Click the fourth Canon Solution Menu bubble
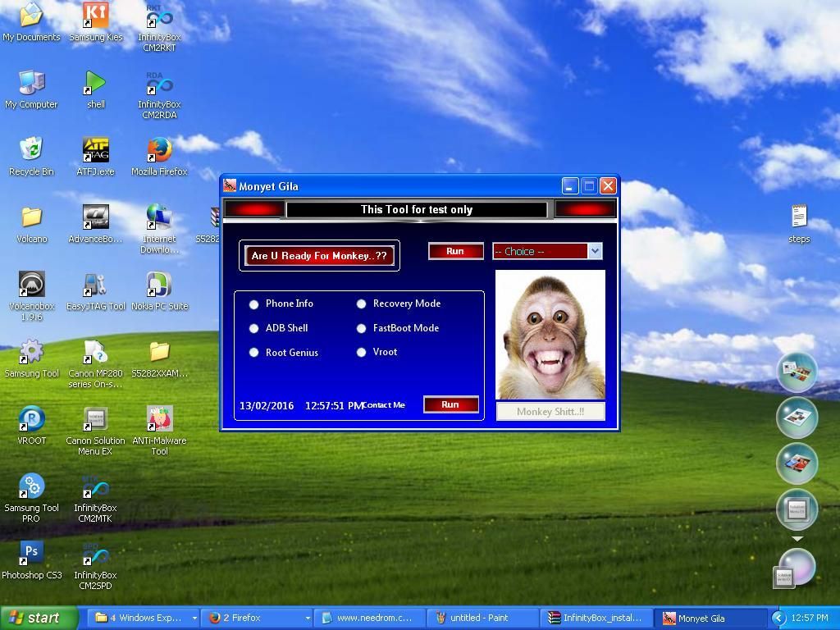This screenshot has width=840, height=630. pyautogui.click(x=797, y=509)
